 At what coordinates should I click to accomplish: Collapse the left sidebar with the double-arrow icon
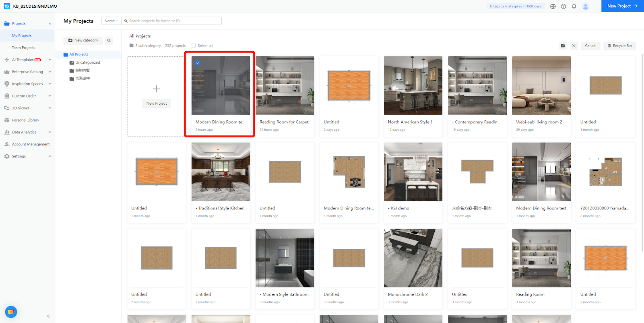tap(48, 316)
